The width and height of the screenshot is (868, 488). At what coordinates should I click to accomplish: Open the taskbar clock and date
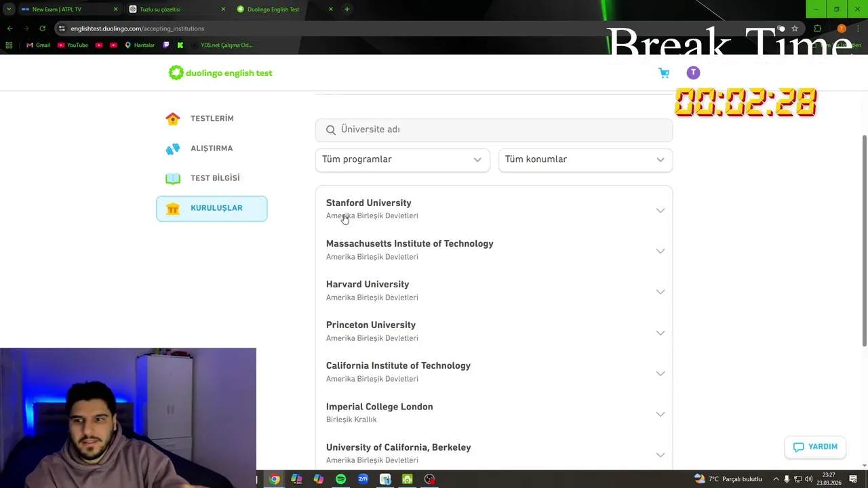pyautogui.click(x=828, y=479)
